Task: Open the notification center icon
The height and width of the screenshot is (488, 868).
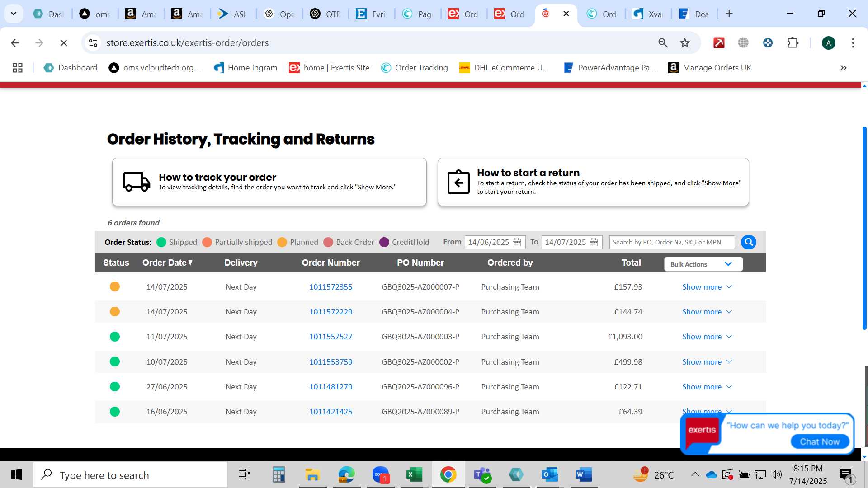Action: 846,475
